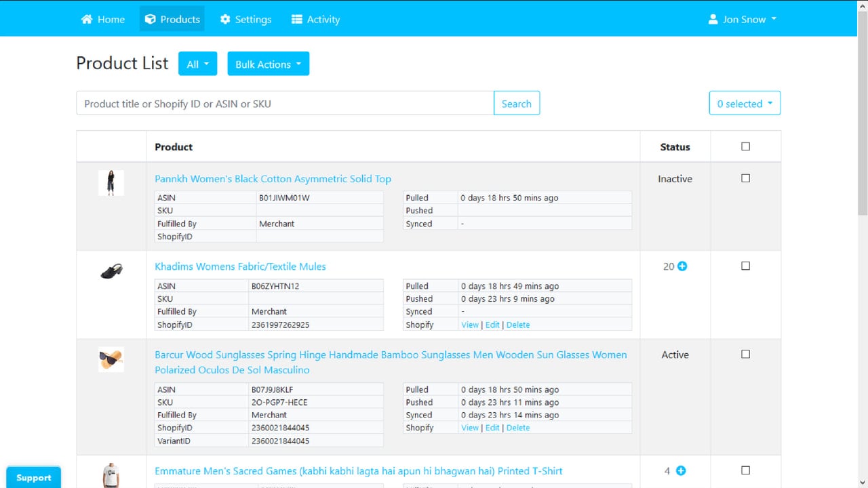Toggle the select-all checkbox in table header
The image size is (868, 488).
click(x=746, y=146)
